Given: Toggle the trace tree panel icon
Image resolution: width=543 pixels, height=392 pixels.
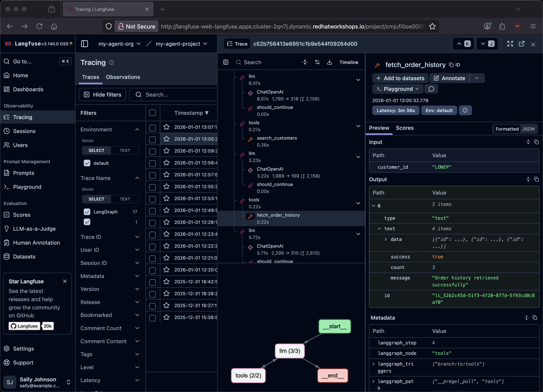Looking at the screenshot, I should click(x=226, y=62).
